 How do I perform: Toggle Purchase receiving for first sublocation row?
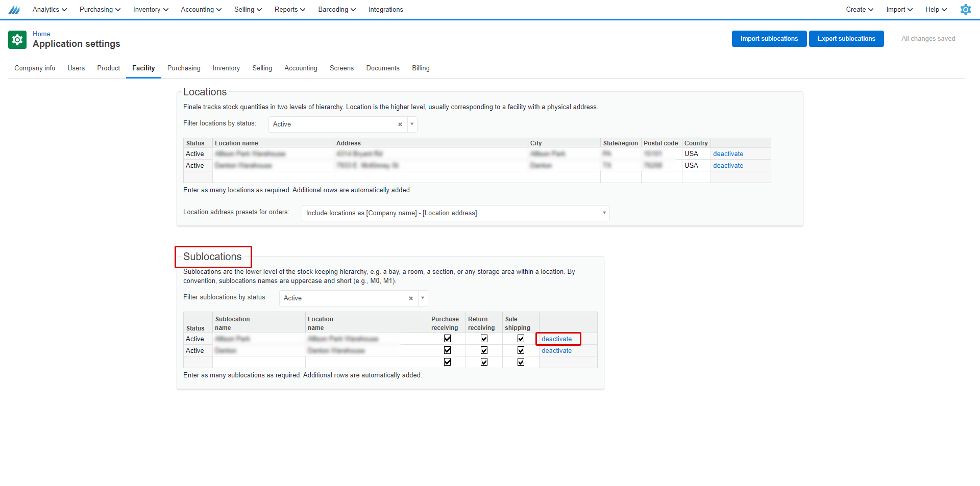coord(448,339)
